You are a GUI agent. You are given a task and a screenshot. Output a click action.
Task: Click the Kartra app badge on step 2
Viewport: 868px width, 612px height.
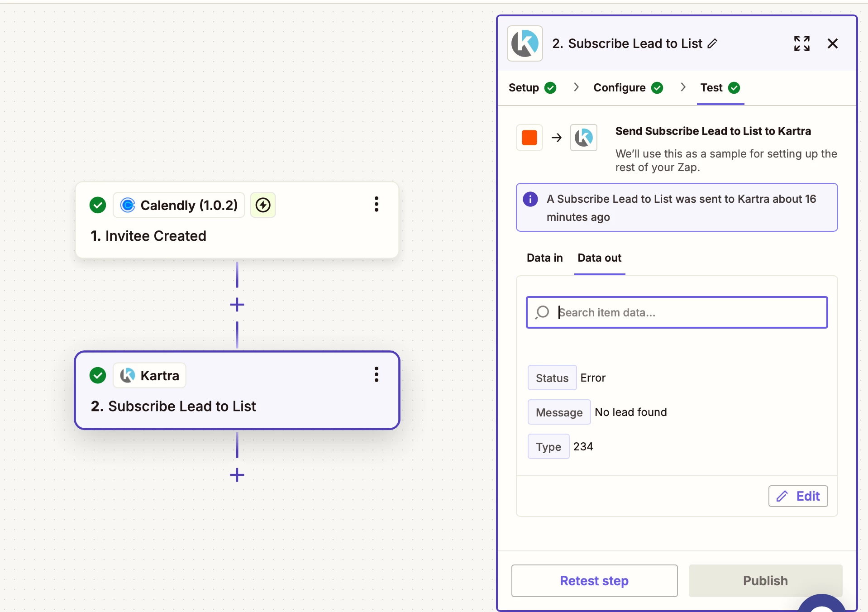(x=149, y=375)
